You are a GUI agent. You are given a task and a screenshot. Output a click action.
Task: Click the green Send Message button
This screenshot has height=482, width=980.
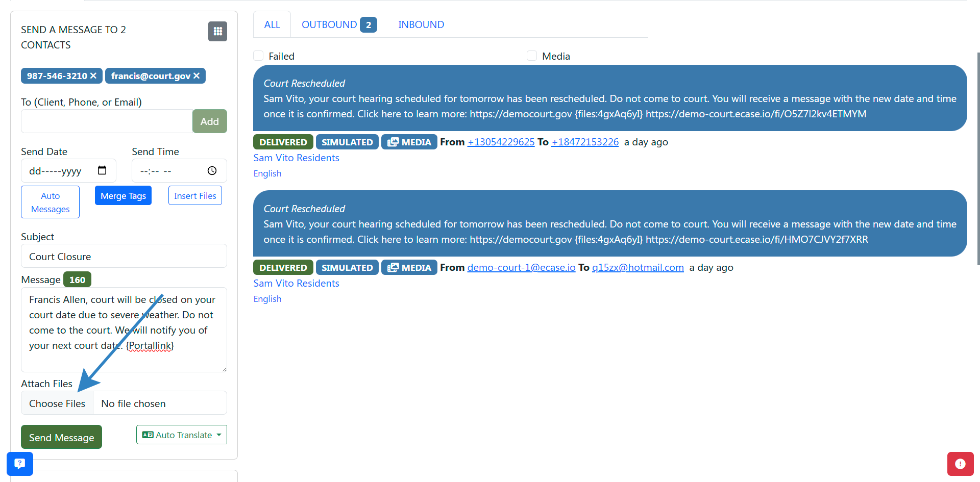pos(61,437)
